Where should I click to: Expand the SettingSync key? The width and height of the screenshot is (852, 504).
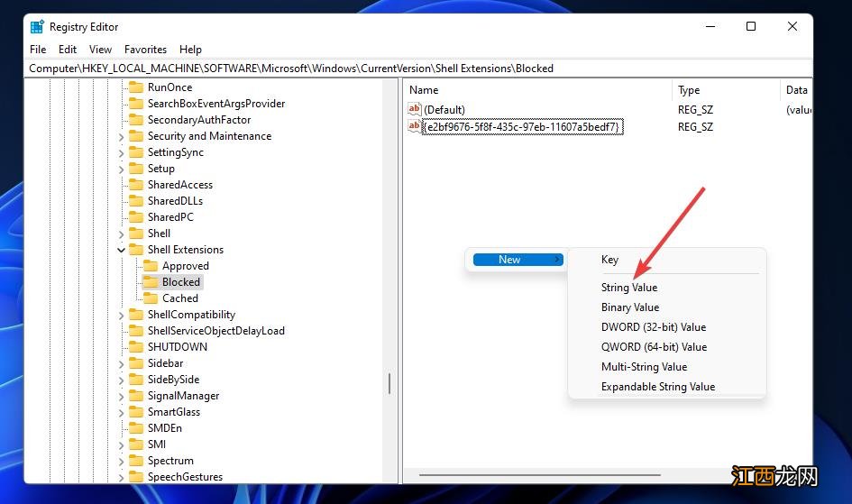[121, 153]
